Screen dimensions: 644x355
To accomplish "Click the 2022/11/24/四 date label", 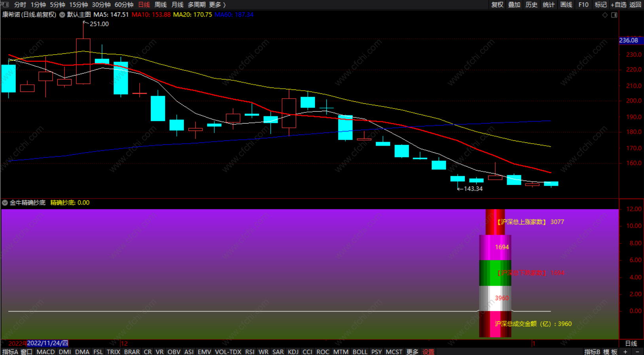I will point(47,343).
